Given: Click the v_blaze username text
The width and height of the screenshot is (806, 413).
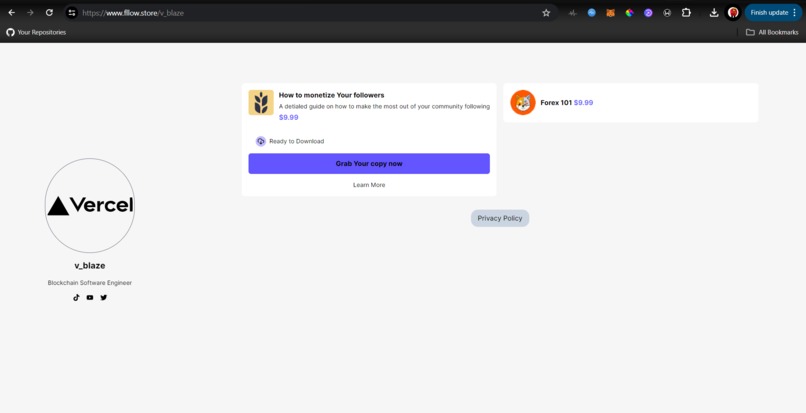Looking at the screenshot, I should [x=90, y=265].
